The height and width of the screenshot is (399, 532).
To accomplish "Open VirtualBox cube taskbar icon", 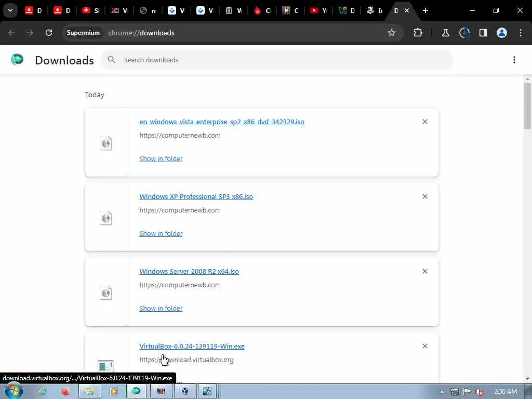I will tap(185, 392).
